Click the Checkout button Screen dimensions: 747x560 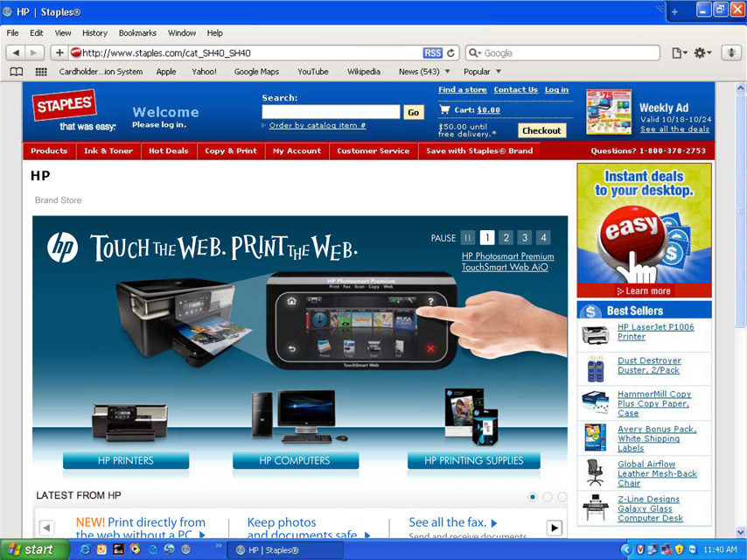541,130
